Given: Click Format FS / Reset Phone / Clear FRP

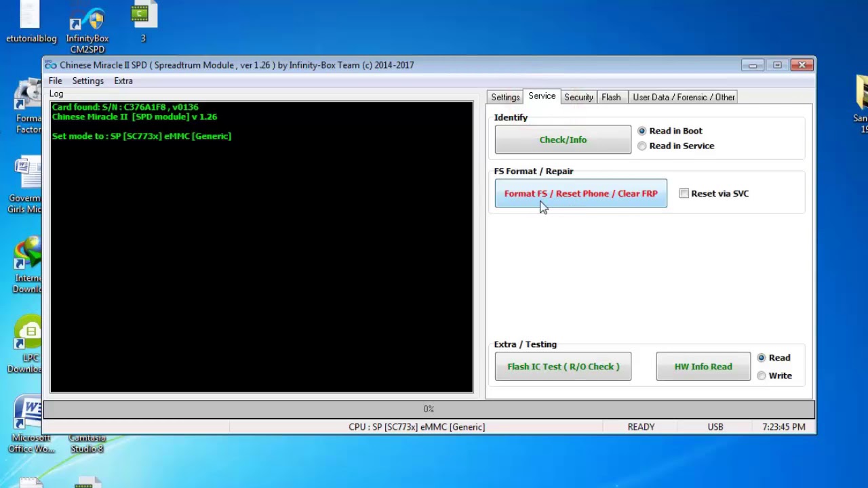Looking at the screenshot, I should point(581,193).
